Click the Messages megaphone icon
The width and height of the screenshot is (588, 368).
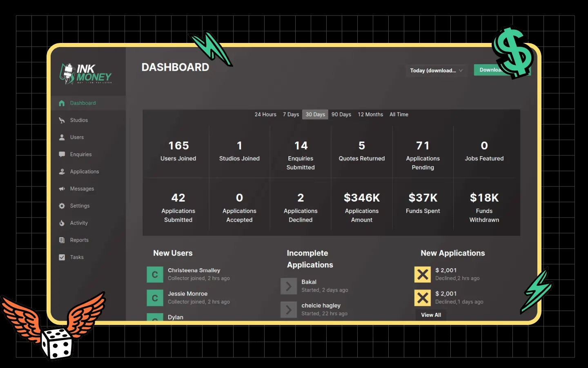click(62, 189)
